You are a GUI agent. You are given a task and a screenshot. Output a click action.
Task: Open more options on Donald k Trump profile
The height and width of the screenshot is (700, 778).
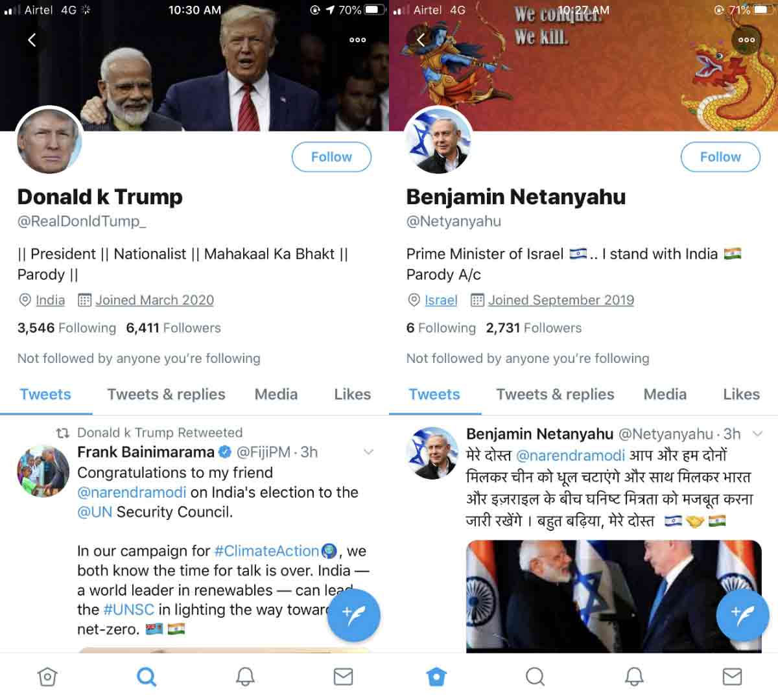point(357,40)
